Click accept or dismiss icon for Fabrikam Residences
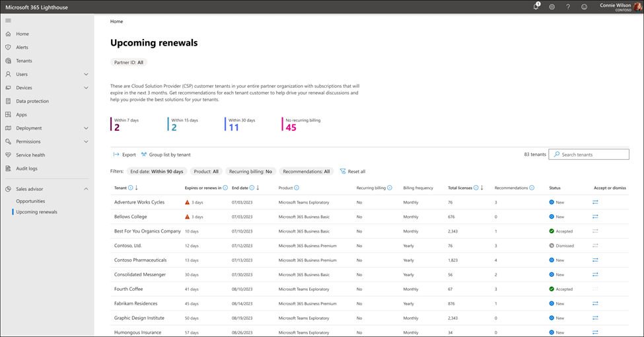 coord(595,304)
